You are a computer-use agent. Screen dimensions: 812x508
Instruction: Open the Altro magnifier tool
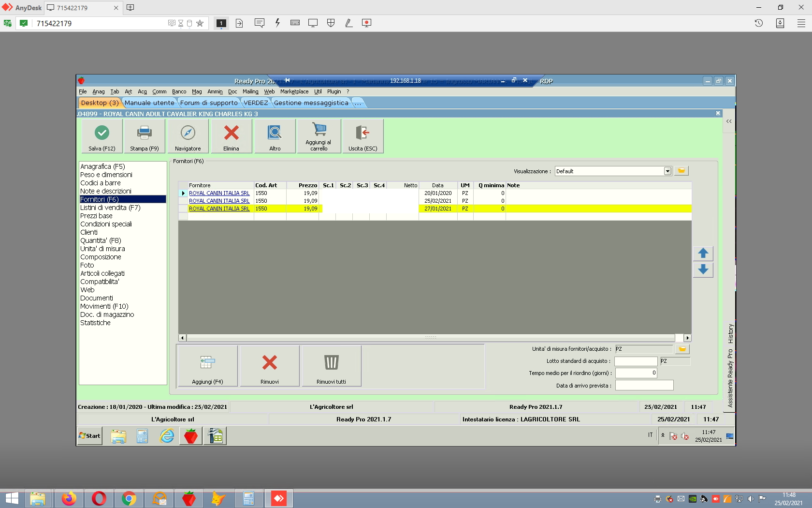275,136
